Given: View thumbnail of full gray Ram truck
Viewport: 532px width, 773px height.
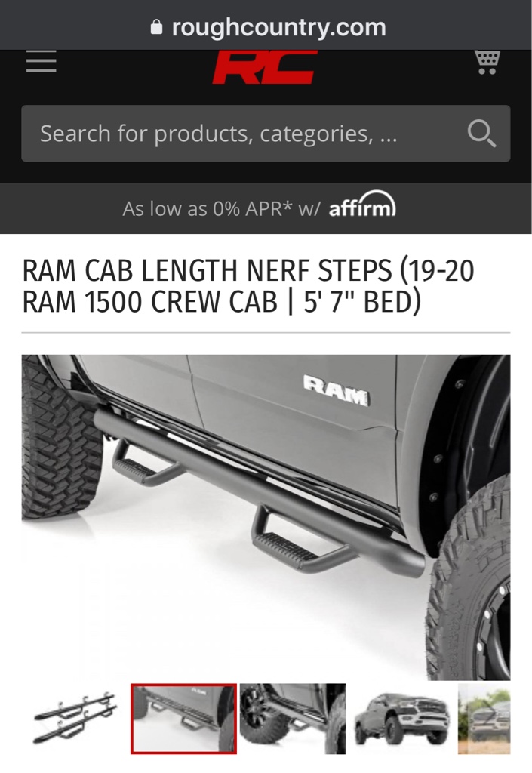Looking at the screenshot, I should click(402, 719).
